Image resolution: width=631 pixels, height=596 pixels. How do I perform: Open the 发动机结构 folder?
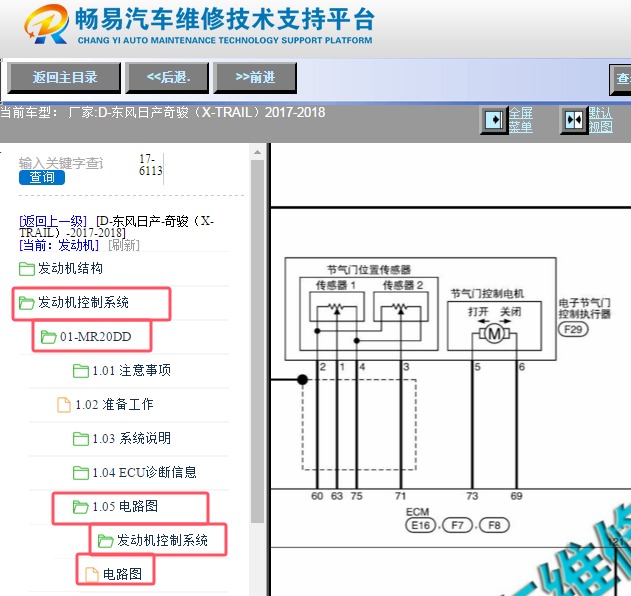tap(70, 268)
